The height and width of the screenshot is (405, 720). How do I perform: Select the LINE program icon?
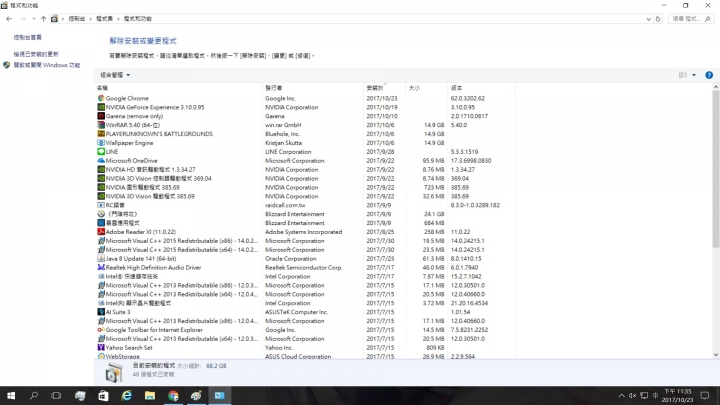(101, 152)
